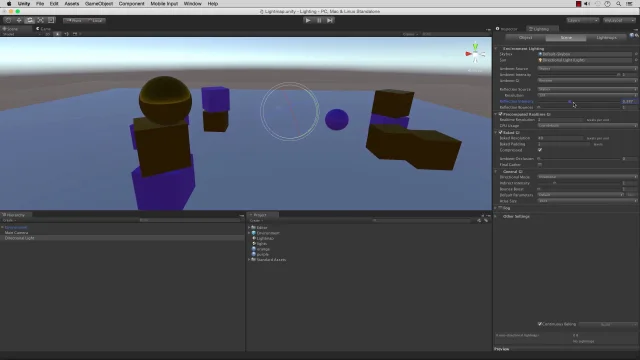
Task: Open Directional Mode dropdown
Action: 587,177
